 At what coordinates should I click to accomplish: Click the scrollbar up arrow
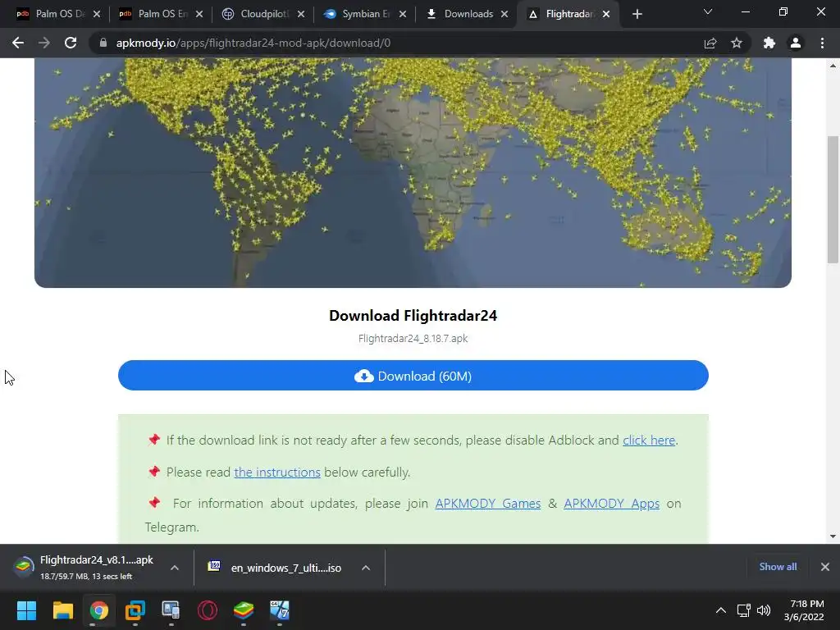pos(833,66)
